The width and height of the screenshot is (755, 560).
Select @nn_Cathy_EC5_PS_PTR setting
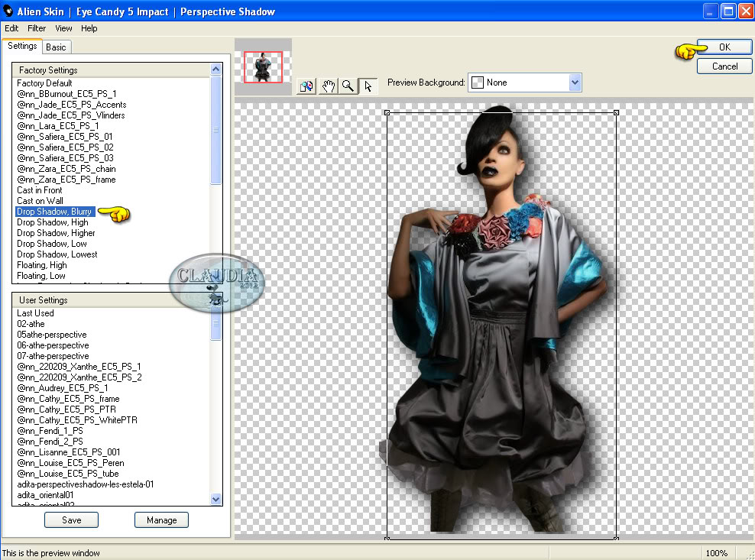tap(66, 409)
